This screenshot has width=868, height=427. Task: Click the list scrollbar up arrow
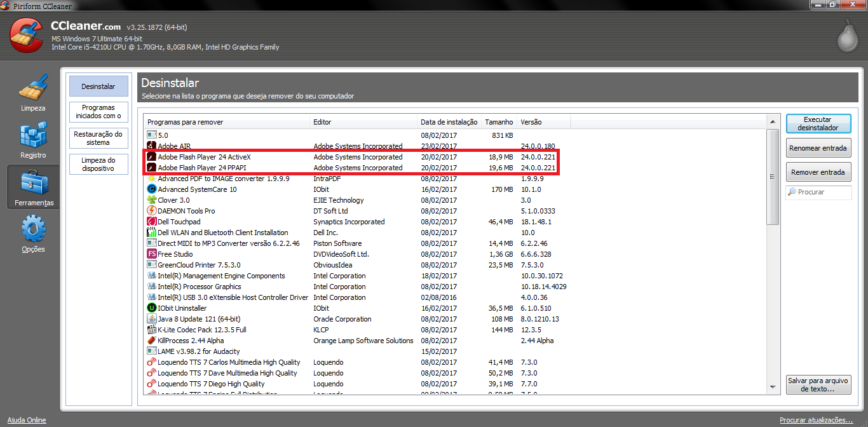pos(773,122)
